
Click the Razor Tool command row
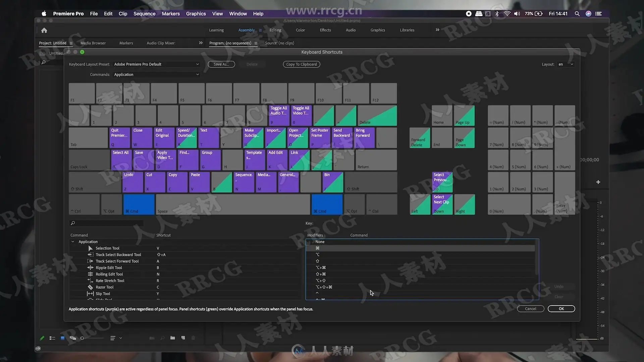click(105, 287)
